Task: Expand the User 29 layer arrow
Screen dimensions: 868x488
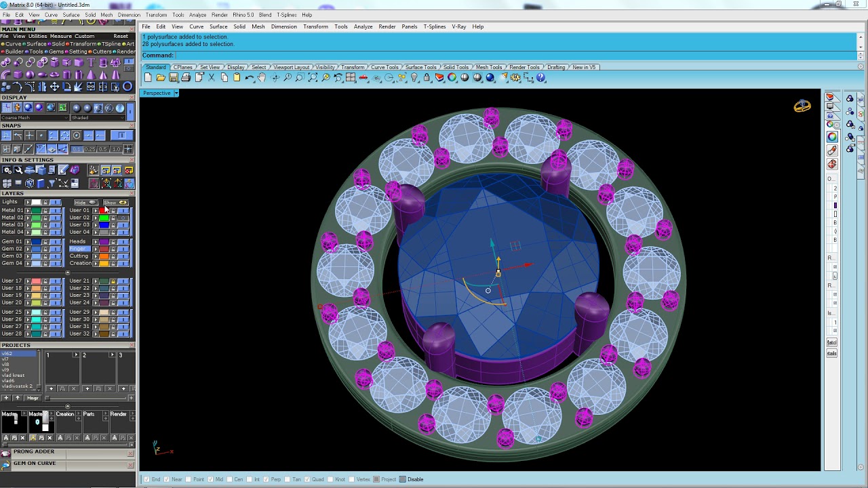Action: tap(96, 312)
